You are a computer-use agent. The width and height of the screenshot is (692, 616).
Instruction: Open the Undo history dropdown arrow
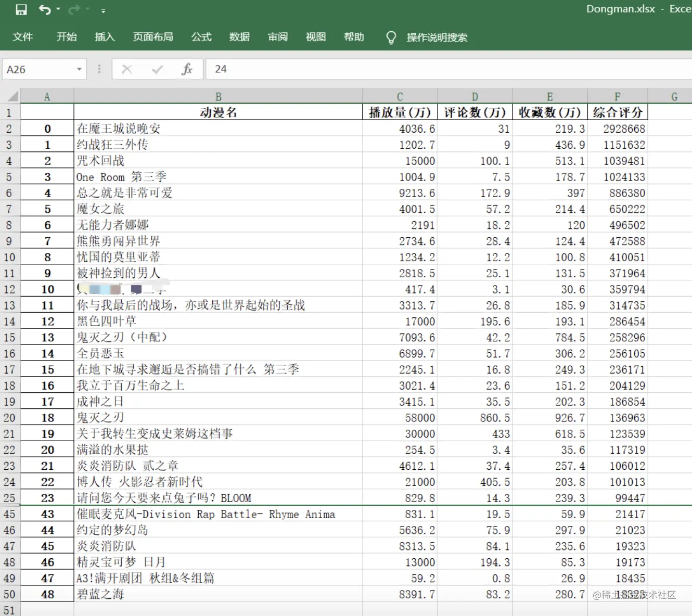pyautogui.click(x=58, y=10)
